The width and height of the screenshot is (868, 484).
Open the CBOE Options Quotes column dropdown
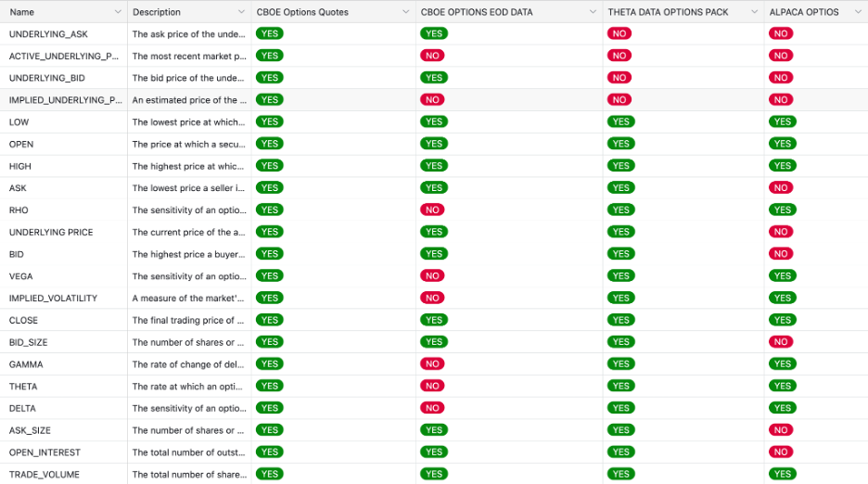pyautogui.click(x=406, y=12)
